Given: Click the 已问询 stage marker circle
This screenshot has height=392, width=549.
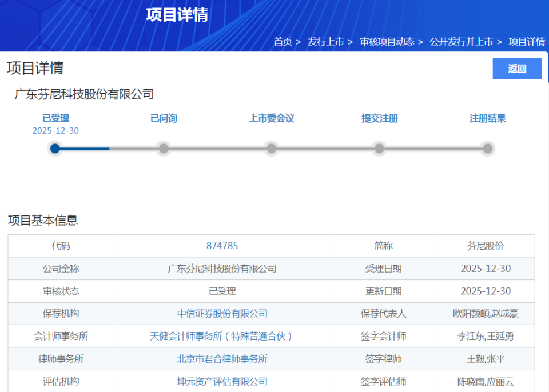Looking at the screenshot, I should pyautogui.click(x=164, y=148).
